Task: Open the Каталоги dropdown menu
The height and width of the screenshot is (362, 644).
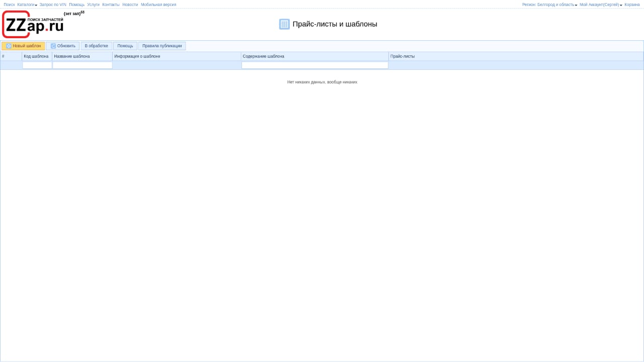Action: (x=27, y=5)
